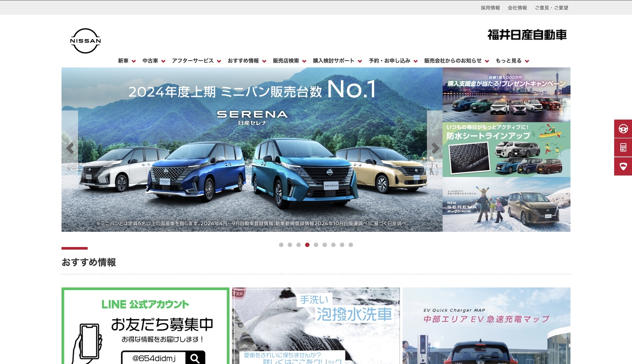Expand the 予約・お申し込み chevron
This screenshot has width=632, height=364.
tap(415, 61)
